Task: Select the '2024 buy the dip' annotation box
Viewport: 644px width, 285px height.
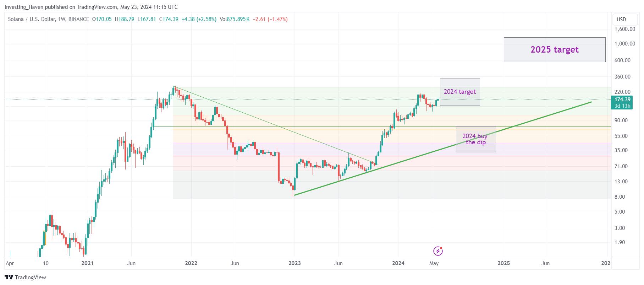Action: 476,140
